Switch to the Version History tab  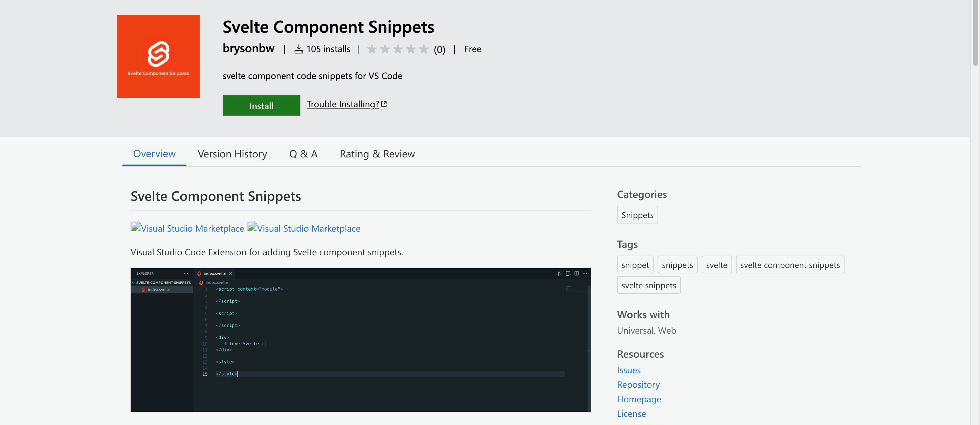(x=232, y=154)
